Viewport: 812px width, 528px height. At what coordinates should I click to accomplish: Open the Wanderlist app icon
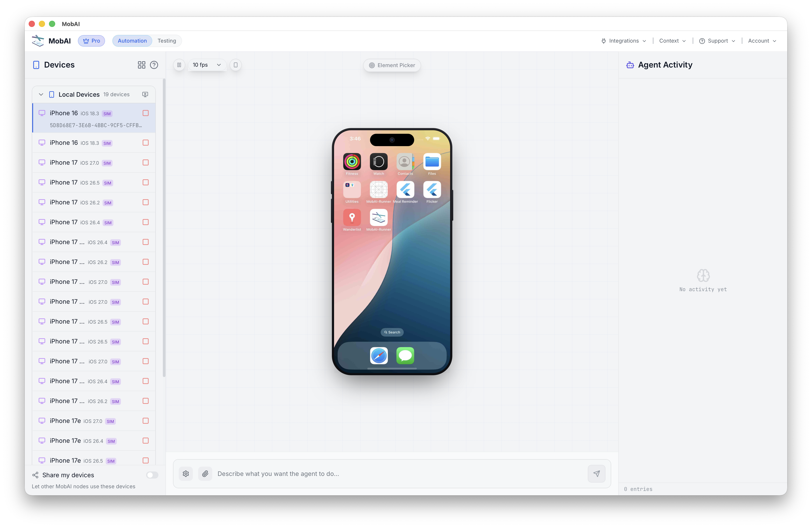(x=352, y=218)
